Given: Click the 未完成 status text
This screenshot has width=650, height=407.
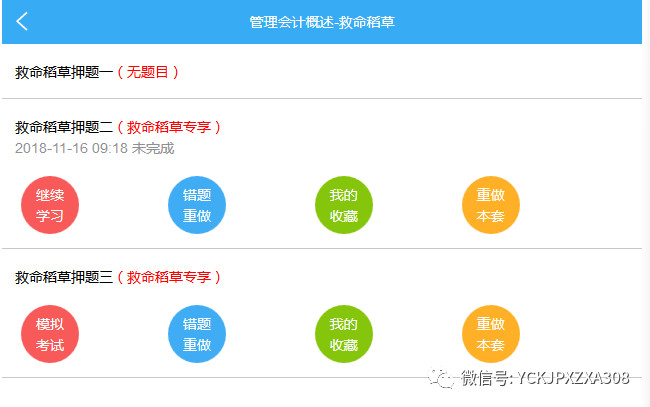Looking at the screenshot, I should point(153,148).
